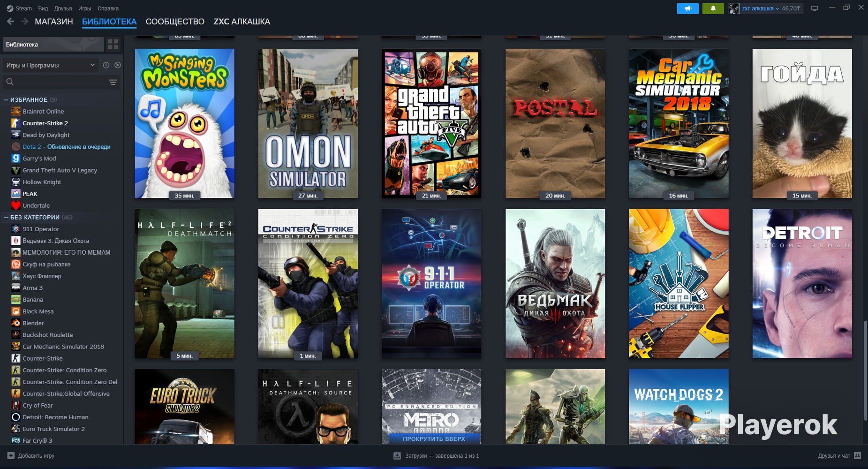This screenshot has height=469, width=868.
Task: Open Detroit Become Human cover
Action: [x=802, y=284]
